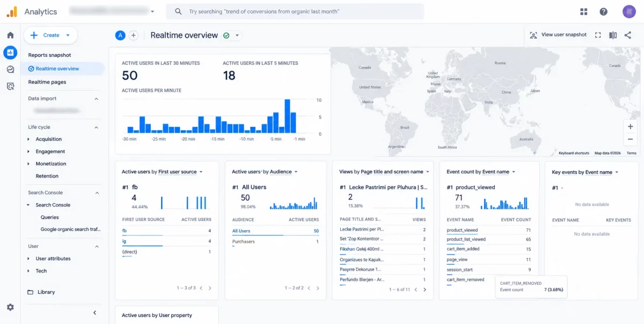Collapse the Data import section
Screen dimensions: 644x324
coord(97,99)
